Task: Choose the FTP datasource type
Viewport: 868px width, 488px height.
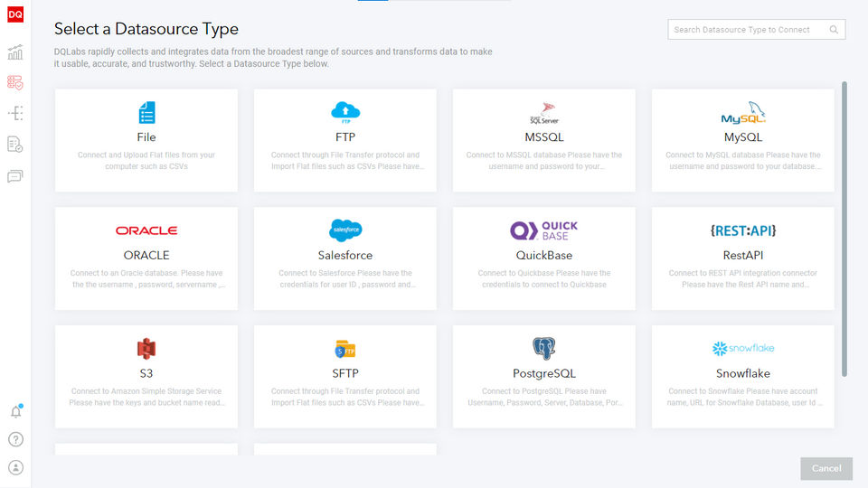Action: 345,139
